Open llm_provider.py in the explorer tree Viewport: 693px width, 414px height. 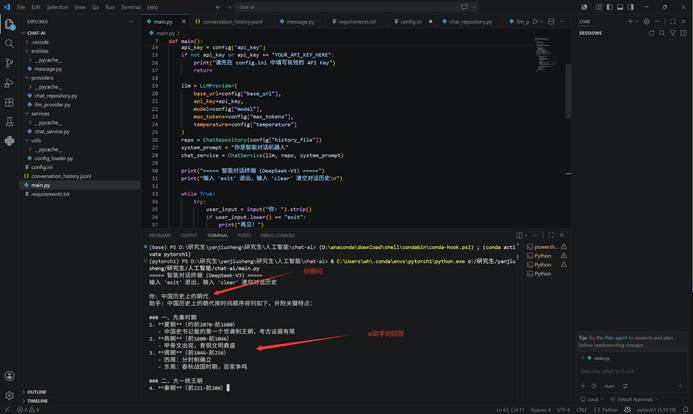click(52, 105)
